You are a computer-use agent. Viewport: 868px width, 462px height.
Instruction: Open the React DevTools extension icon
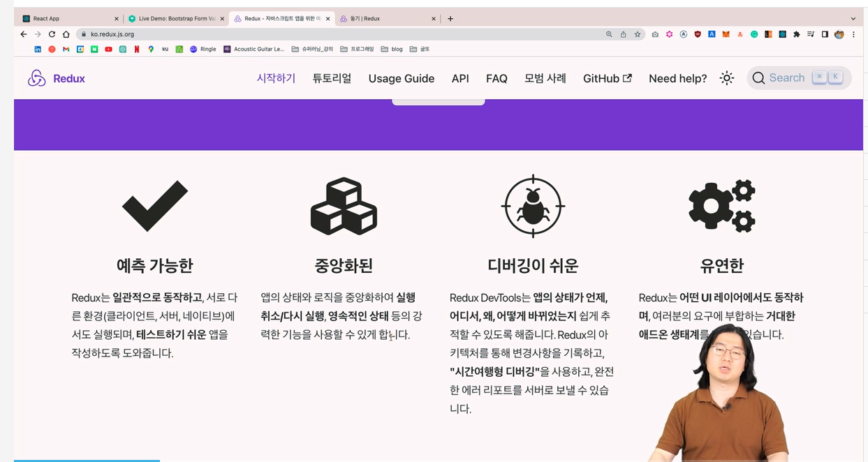(783, 34)
